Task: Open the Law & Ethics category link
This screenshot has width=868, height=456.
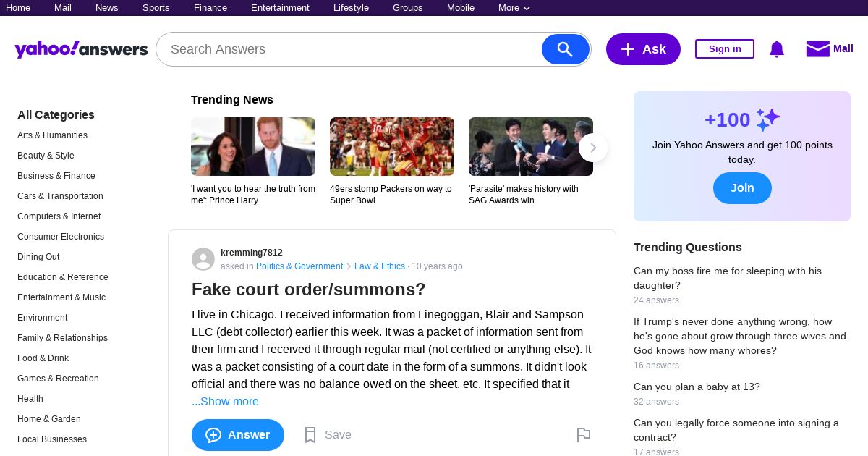Action: pyautogui.click(x=380, y=266)
